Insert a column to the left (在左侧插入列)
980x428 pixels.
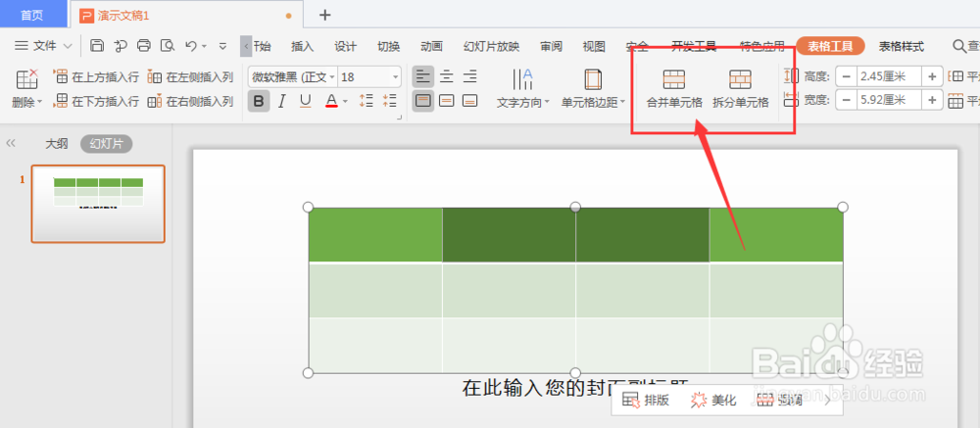pos(190,77)
